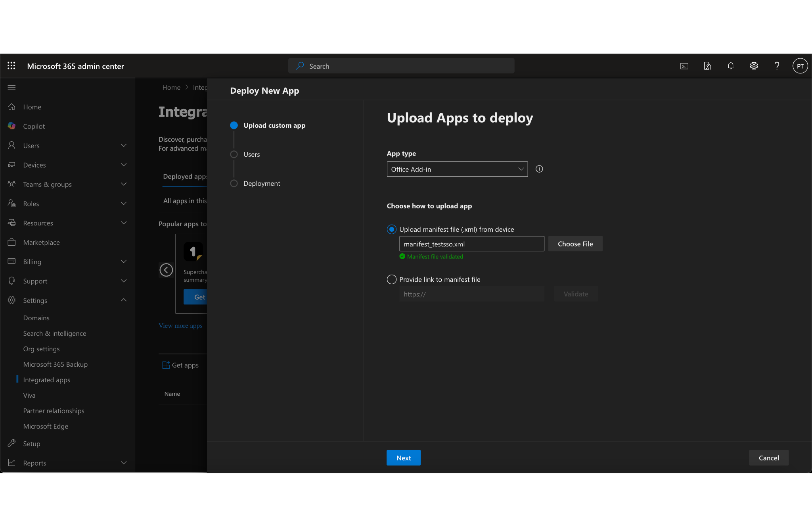
Task: Open Org settings
Action: coord(41,349)
